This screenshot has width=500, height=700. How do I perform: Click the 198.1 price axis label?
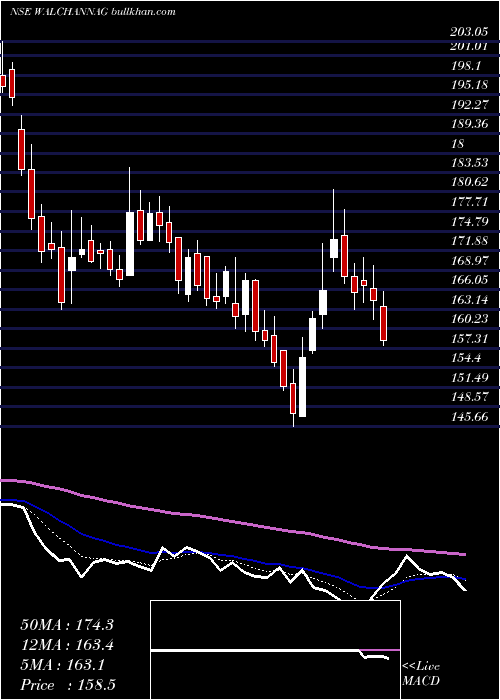click(x=466, y=66)
